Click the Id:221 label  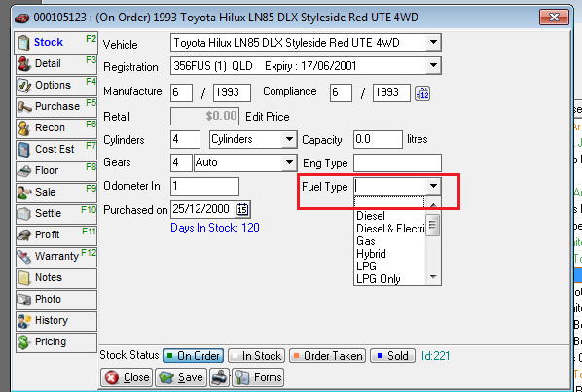pyautogui.click(x=435, y=356)
